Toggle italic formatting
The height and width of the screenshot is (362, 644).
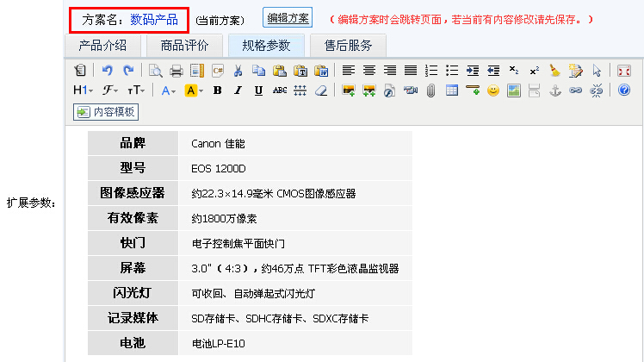tap(238, 90)
